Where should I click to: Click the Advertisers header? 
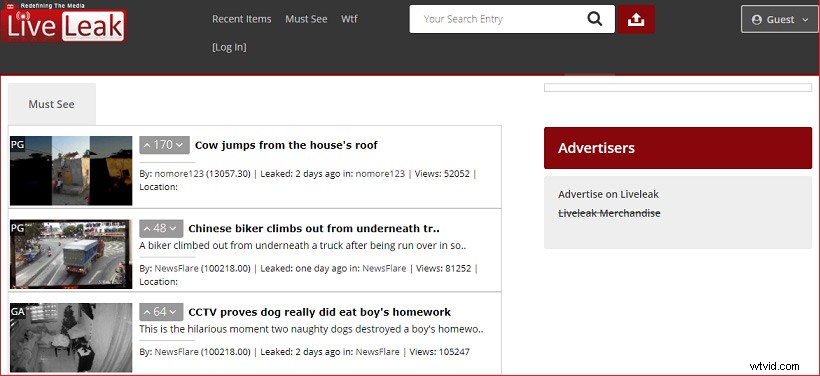pyautogui.click(x=678, y=148)
